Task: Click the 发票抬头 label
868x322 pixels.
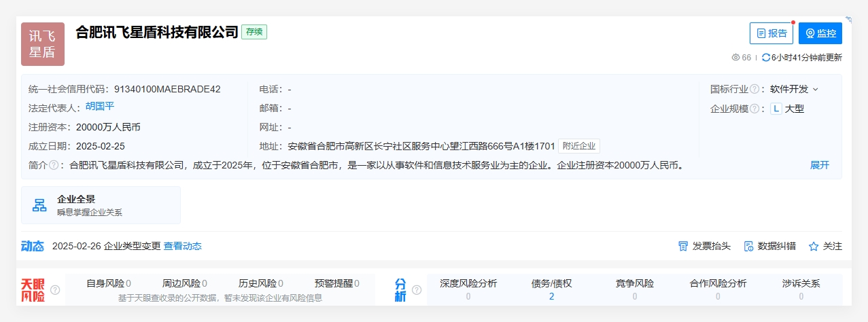Action: tap(712, 246)
